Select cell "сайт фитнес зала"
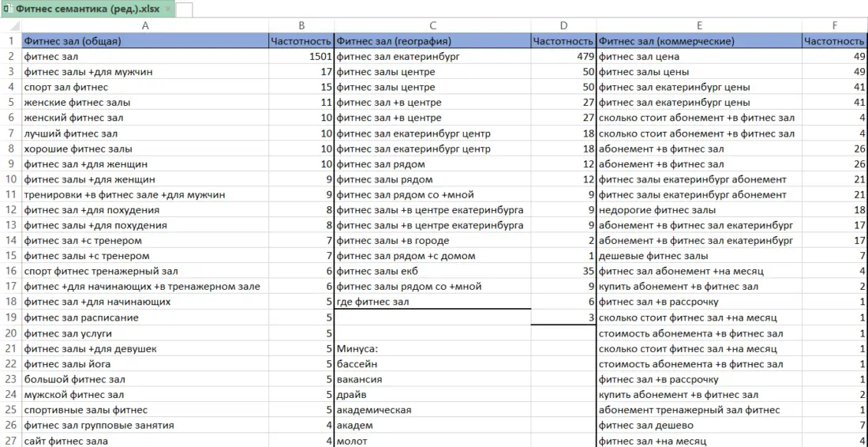 (145, 441)
